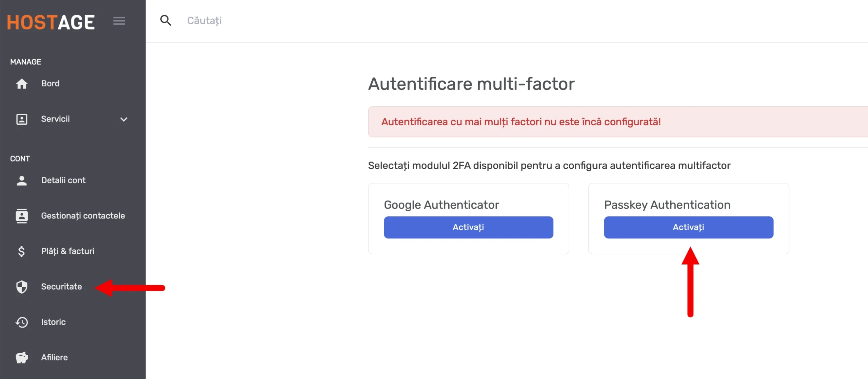Click the Securitate shield icon
Screen dimensions: 868x379
click(22, 287)
